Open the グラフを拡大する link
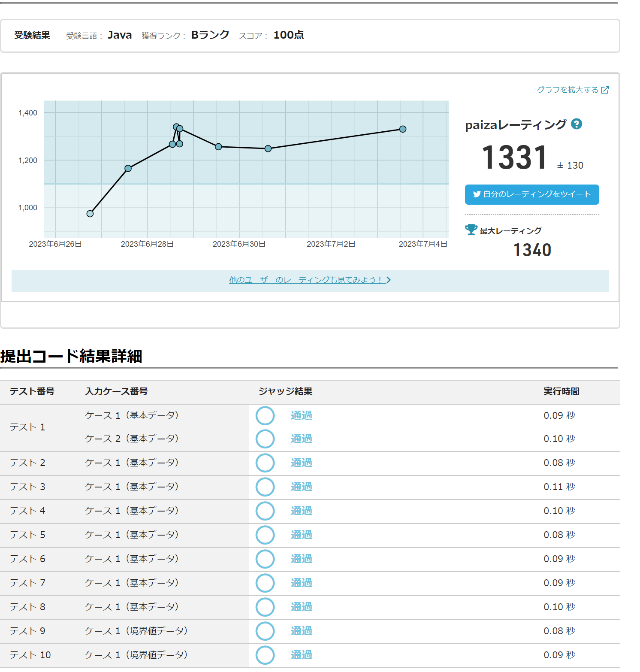The height and width of the screenshot is (672, 640). tap(567, 90)
